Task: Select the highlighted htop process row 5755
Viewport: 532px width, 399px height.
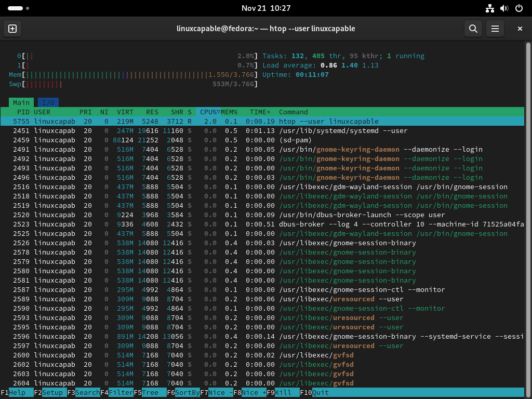Action: point(156,121)
